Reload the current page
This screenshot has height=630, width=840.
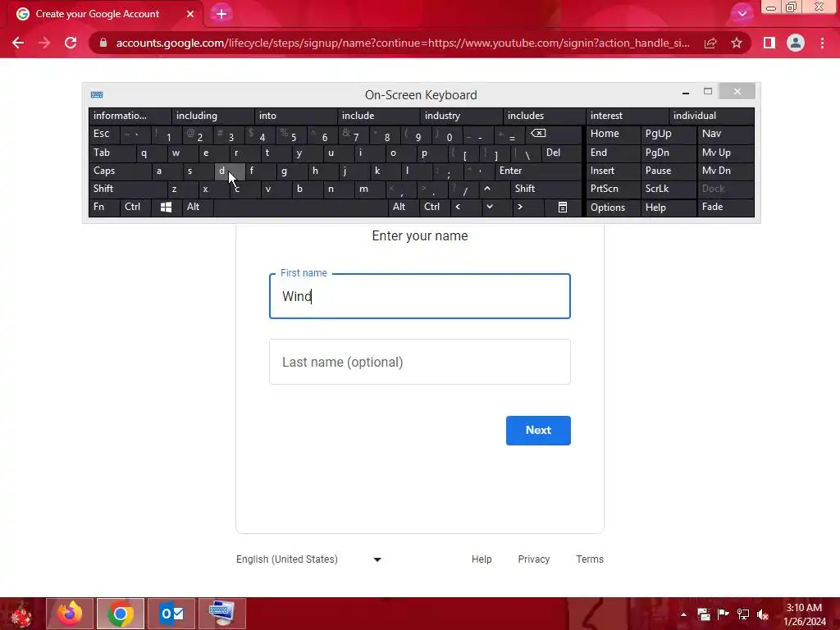[71, 43]
